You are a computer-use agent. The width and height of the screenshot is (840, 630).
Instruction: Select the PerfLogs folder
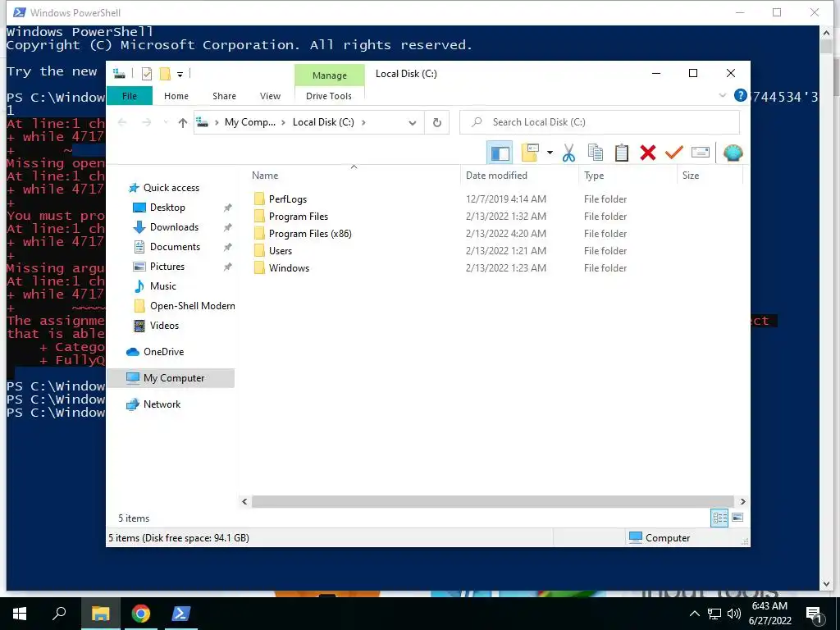point(288,199)
